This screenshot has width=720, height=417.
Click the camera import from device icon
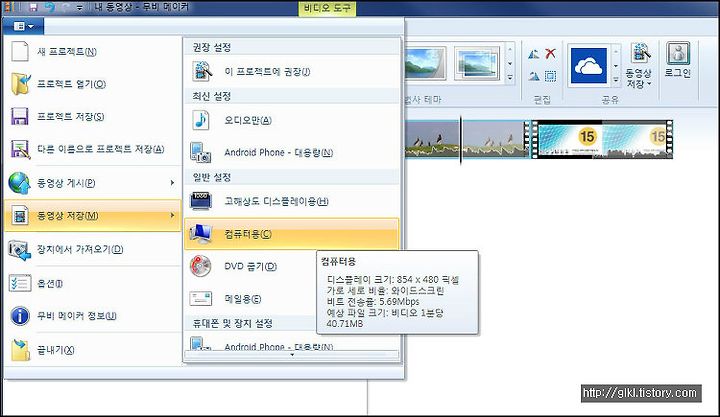click(20, 250)
